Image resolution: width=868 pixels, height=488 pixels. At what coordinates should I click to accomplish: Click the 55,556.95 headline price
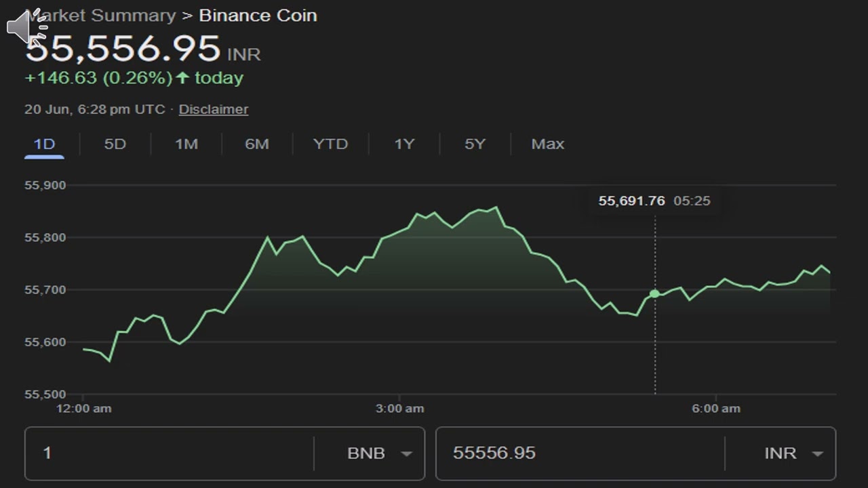(123, 49)
